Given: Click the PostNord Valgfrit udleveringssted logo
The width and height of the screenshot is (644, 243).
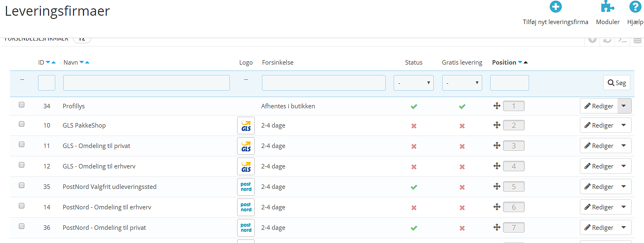Looking at the screenshot, I should tap(246, 187).
